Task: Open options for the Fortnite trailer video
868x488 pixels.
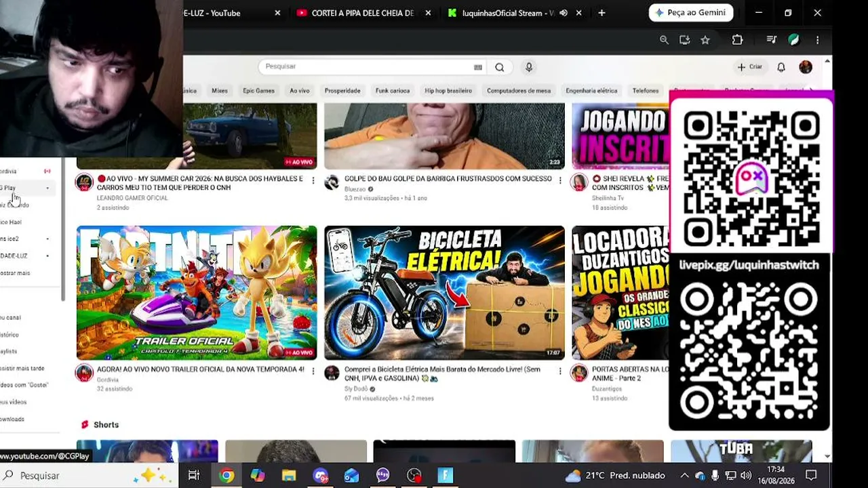Action: (313, 371)
